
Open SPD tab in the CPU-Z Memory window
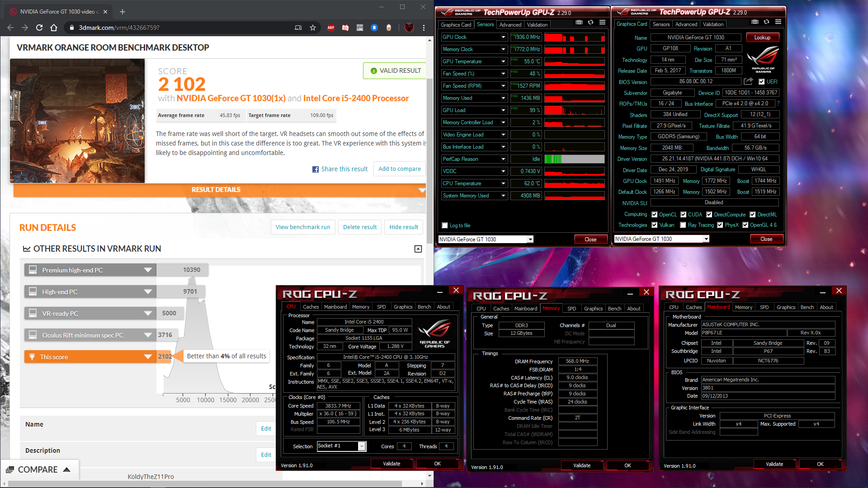coord(571,309)
